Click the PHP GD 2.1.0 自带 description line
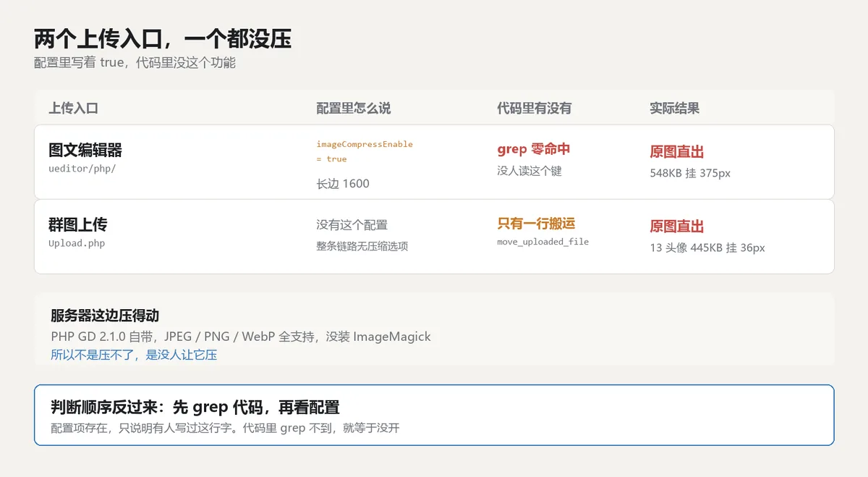 [241, 337]
